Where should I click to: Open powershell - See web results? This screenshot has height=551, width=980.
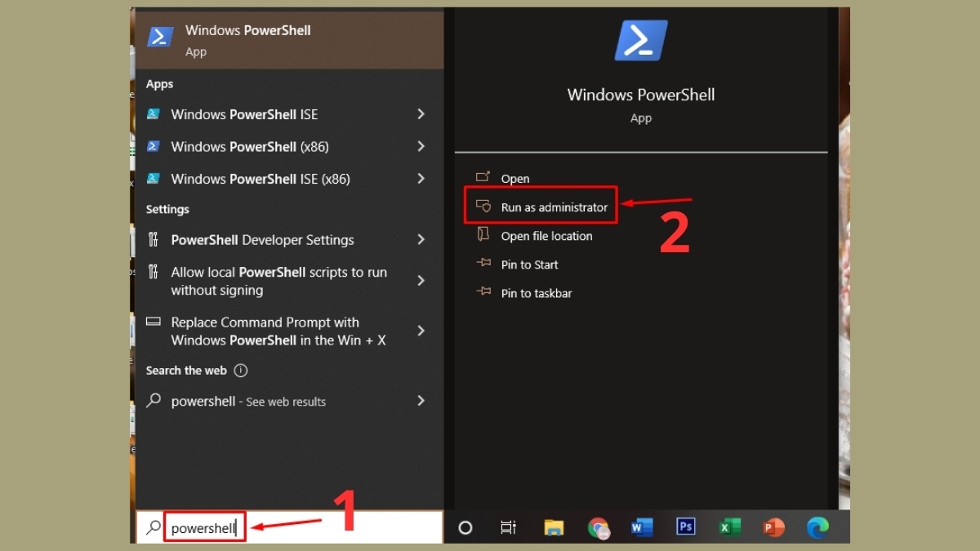(248, 401)
